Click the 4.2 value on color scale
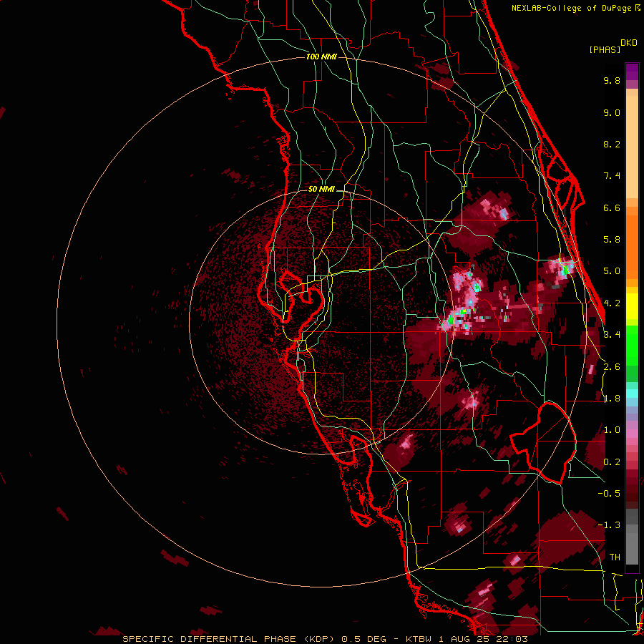Screen dimensions: 644x644 pyautogui.click(x=612, y=303)
